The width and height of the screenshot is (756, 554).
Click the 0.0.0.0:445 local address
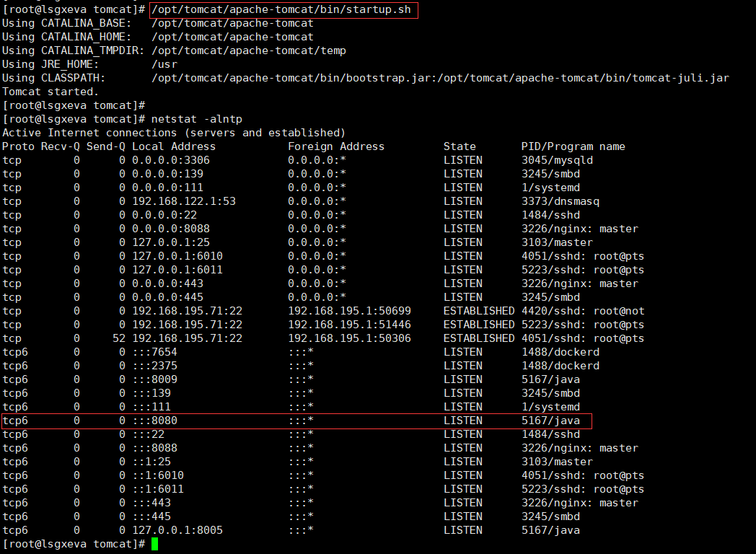168,297
